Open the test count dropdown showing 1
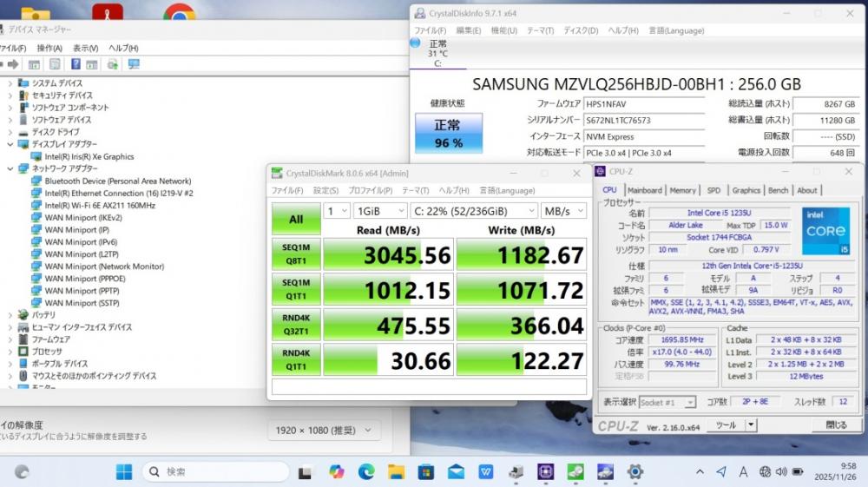 pyautogui.click(x=337, y=211)
